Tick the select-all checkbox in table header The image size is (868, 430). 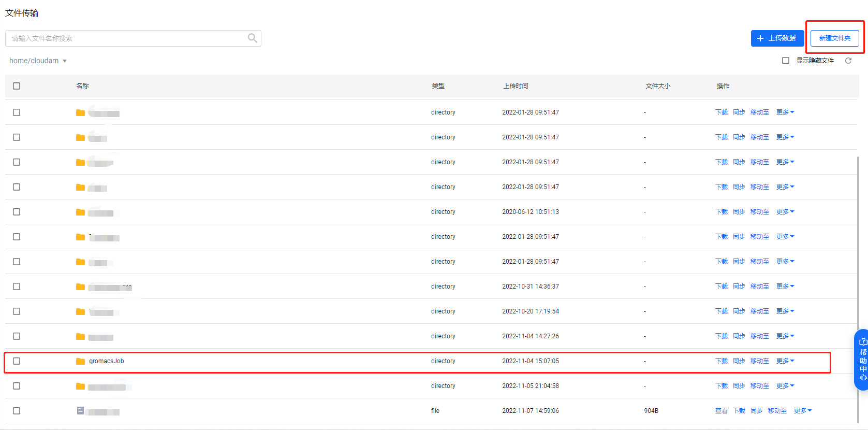17,86
